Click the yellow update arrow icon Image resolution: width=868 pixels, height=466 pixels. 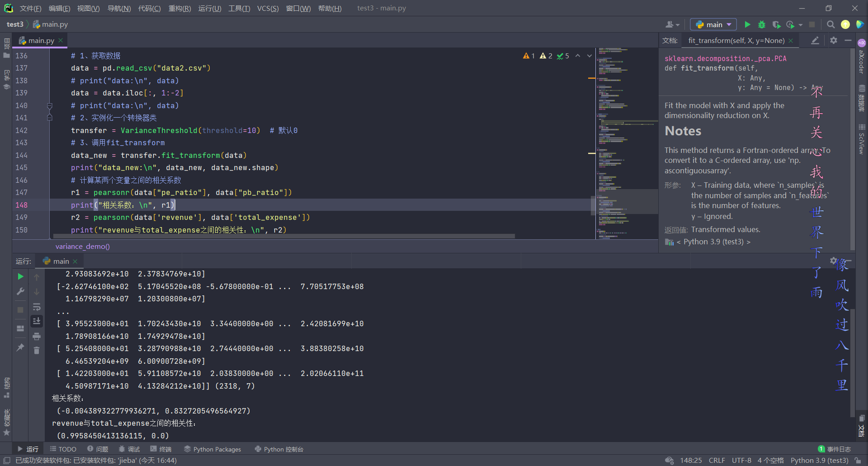tap(845, 24)
